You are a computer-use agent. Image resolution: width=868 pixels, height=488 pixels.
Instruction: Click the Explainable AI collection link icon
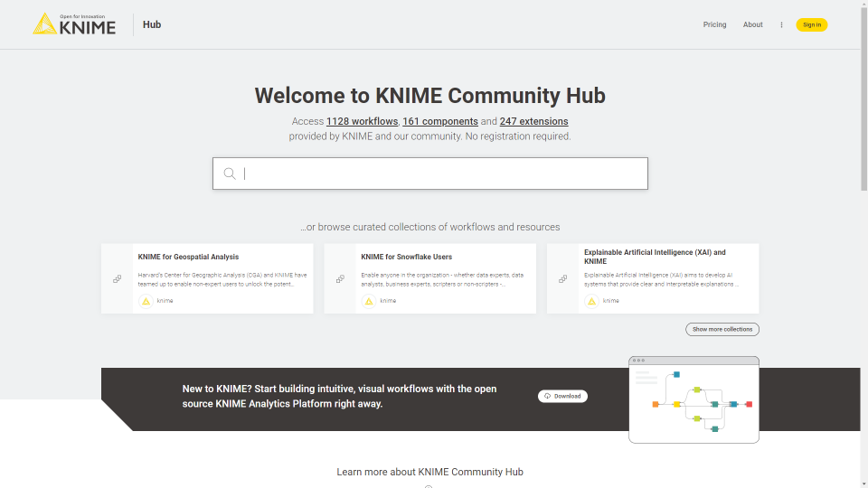pyautogui.click(x=562, y=279)
